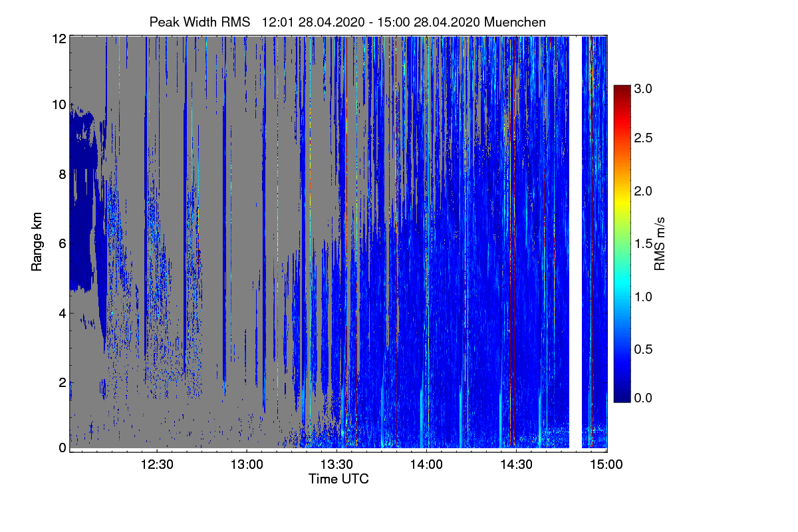The height and width of the screenshot is (532, 798).
Task: Select the 12:30 time axis label
Action: [158, 465]
